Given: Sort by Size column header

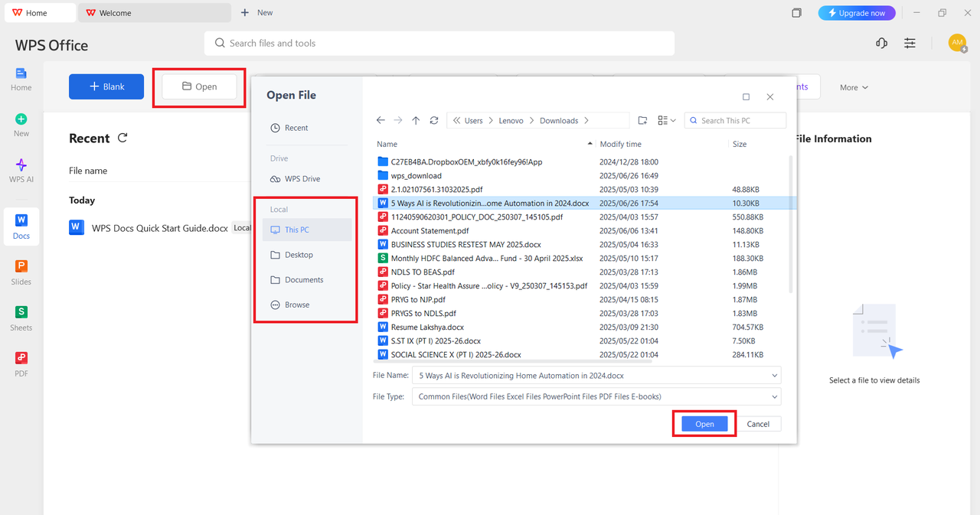Looking at the screenshot, I should tap(740, 144).
